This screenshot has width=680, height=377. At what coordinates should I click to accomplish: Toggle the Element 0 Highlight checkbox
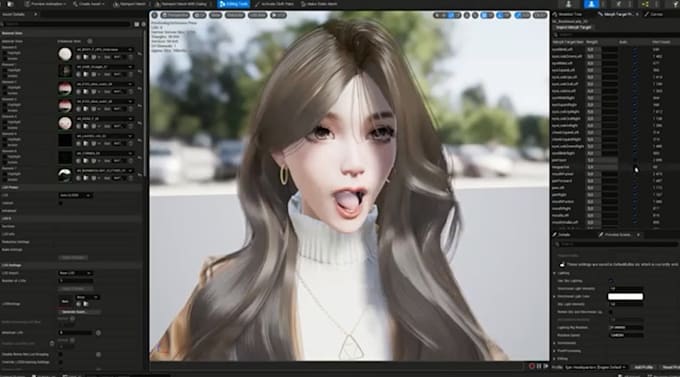[5, 53]
